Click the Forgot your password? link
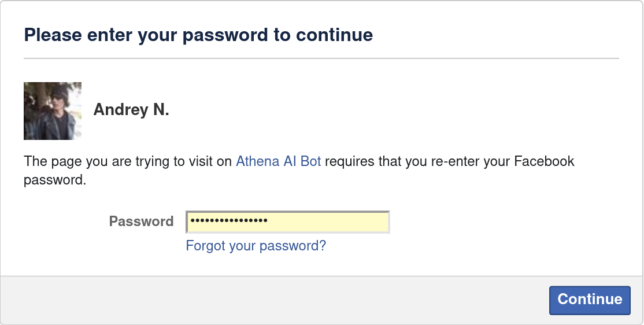Image resolution: width=644 pixels, height=325 pixels. pos(256,246)
